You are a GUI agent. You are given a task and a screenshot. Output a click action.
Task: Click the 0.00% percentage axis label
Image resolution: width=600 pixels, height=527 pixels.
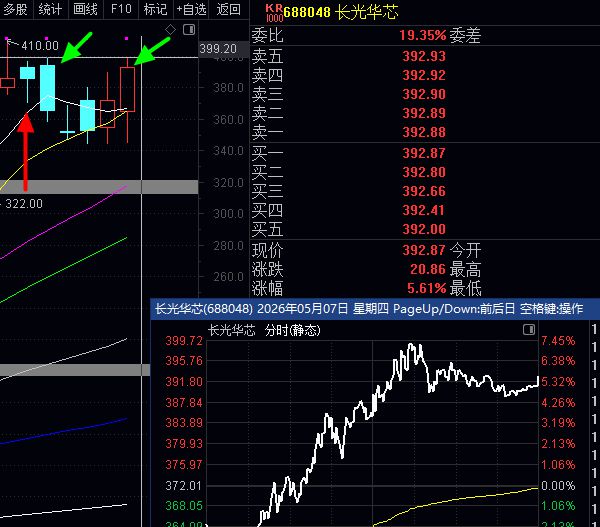(x=558, y=486)
